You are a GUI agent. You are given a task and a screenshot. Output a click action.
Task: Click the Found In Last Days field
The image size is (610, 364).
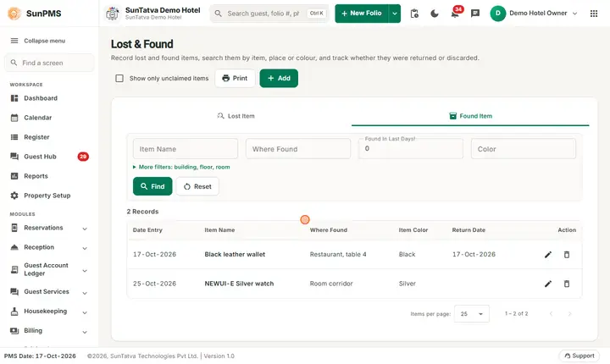pos(411,149)
